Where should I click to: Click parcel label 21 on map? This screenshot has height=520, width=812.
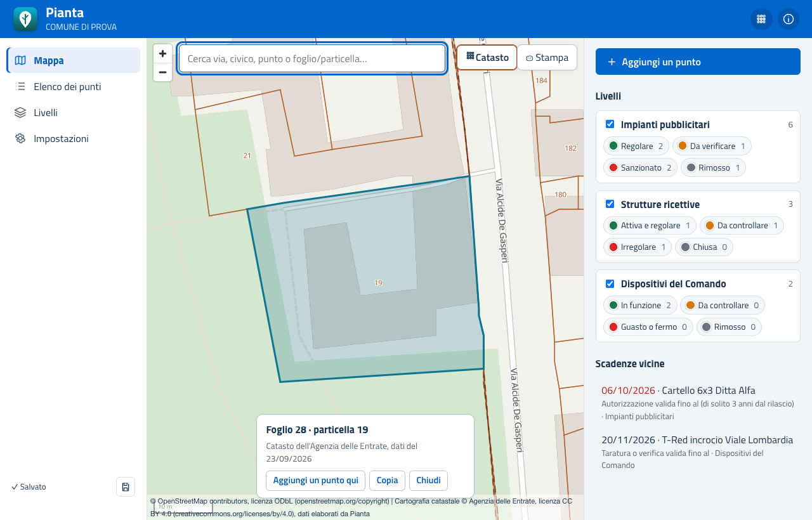tap(247, 155)
